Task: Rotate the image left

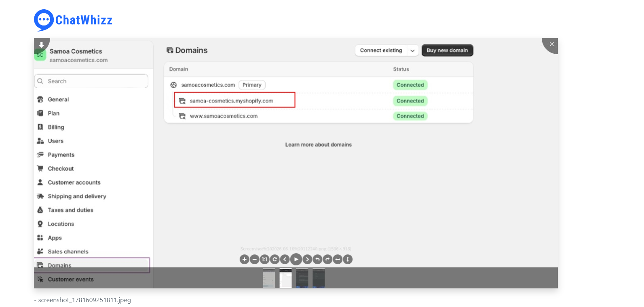Action: pos(317,259)
